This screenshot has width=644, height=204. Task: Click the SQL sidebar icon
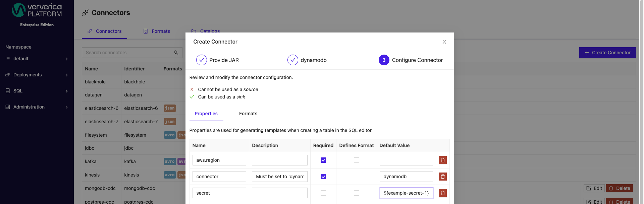click(8, 91)
